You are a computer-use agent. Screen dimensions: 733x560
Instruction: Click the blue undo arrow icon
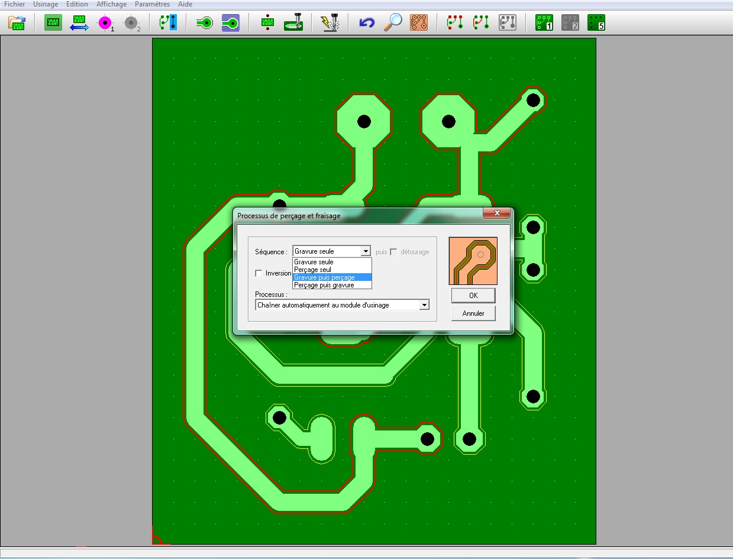click(x=367, y=24)
